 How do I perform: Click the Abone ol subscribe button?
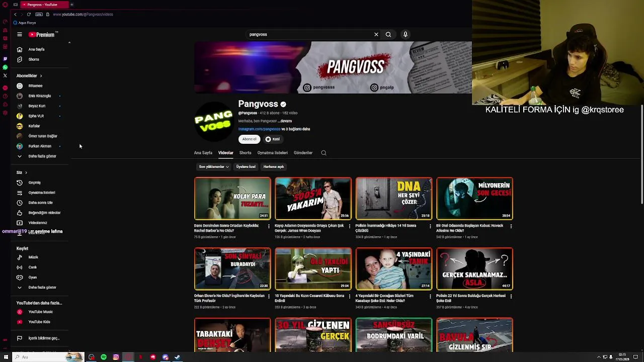249,139
